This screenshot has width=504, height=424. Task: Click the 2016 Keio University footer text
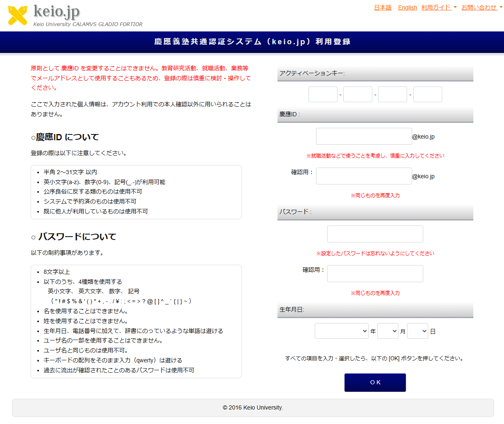253,407
